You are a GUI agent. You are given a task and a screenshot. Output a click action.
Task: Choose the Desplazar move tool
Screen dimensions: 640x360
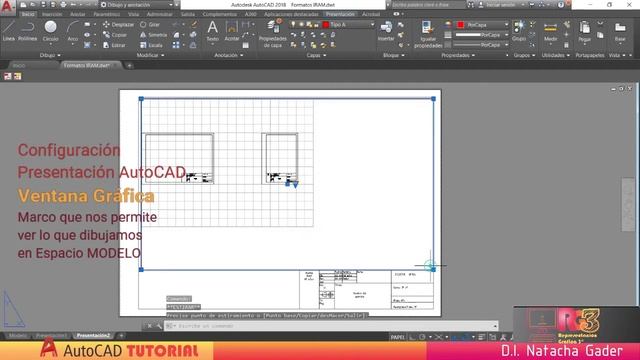tap(118, 24)
